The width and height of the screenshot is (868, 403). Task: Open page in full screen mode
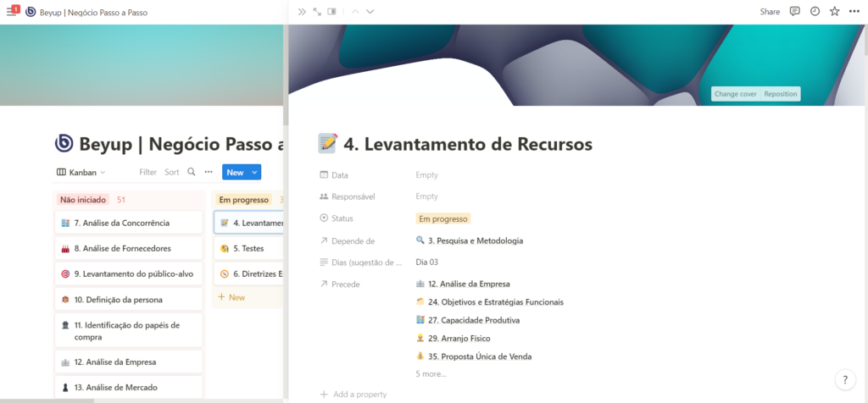[x=317, y=12]
